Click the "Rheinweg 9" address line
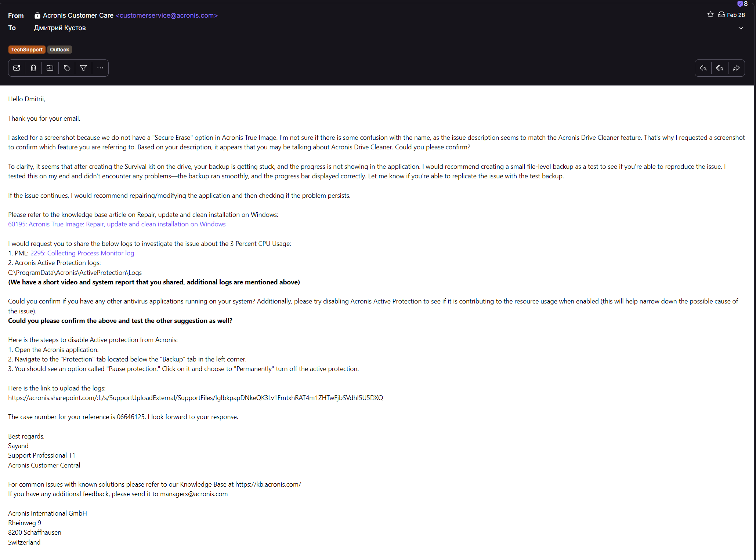This screenshot has width=756, height=560. [25, 523]
